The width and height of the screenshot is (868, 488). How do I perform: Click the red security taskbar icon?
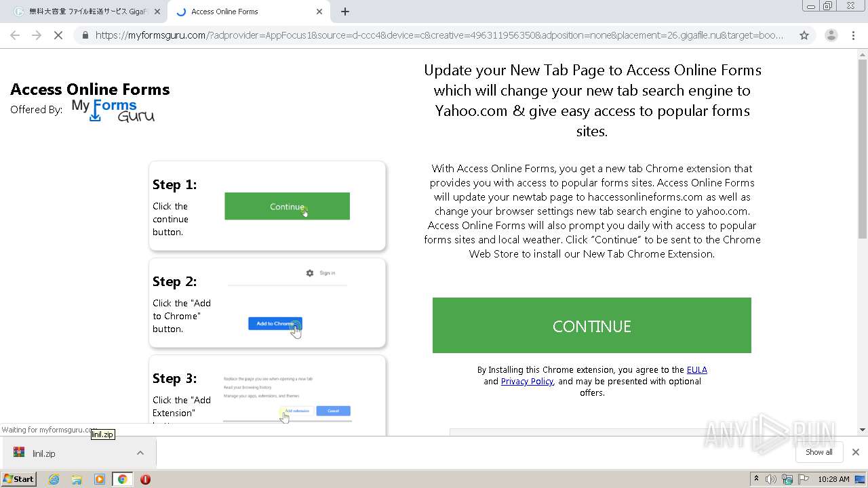tap(145, 479)
